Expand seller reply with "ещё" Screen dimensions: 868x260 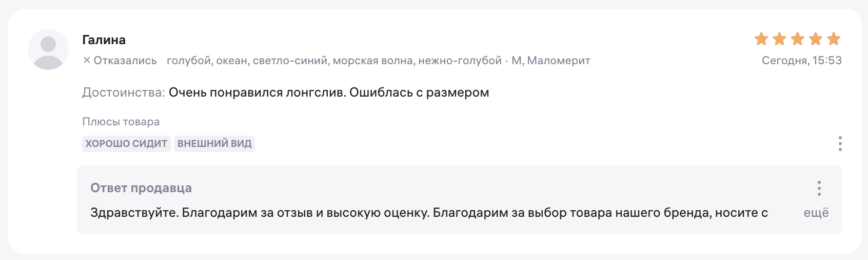[x=816, y=213]
